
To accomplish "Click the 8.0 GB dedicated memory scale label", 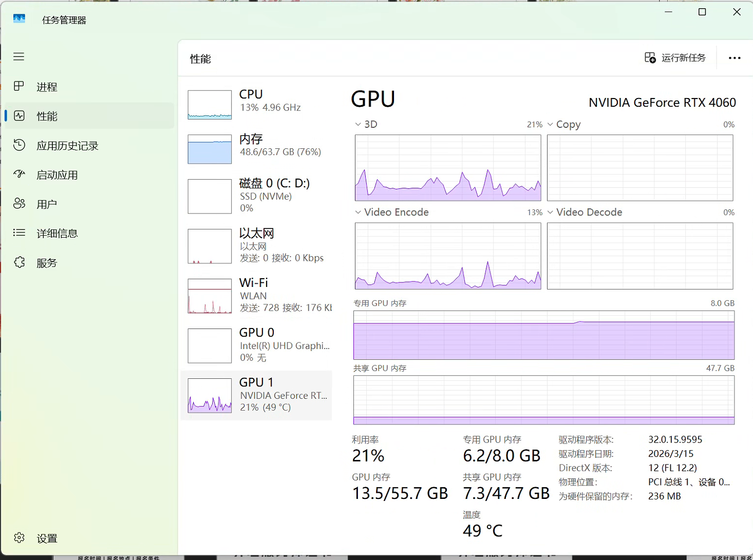I will point(722,303).
